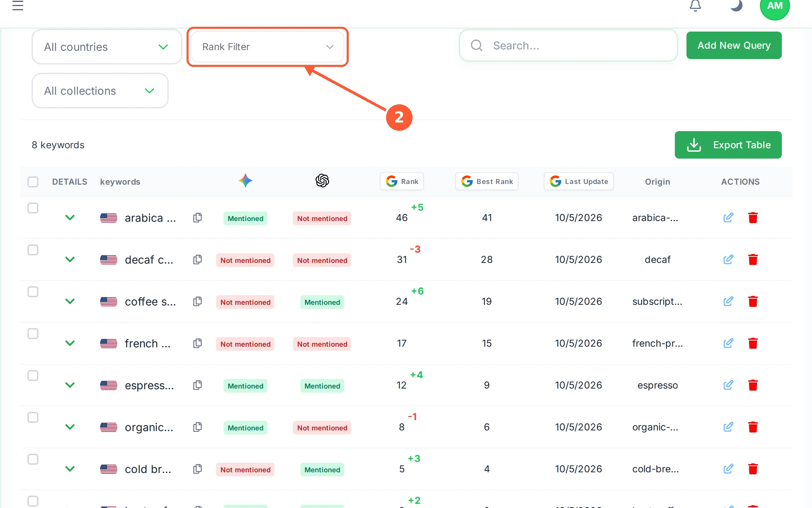Image resolution: width=812 pixels, height=508 pixels.
Task: Sort by Google Best Rank column
Action: tap(487, 181)
